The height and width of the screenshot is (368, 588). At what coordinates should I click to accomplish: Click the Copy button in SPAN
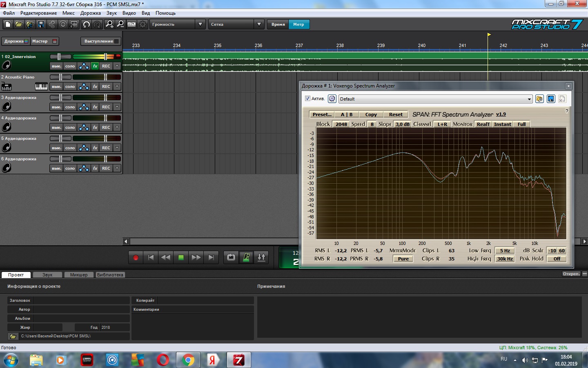pos(371,114)
